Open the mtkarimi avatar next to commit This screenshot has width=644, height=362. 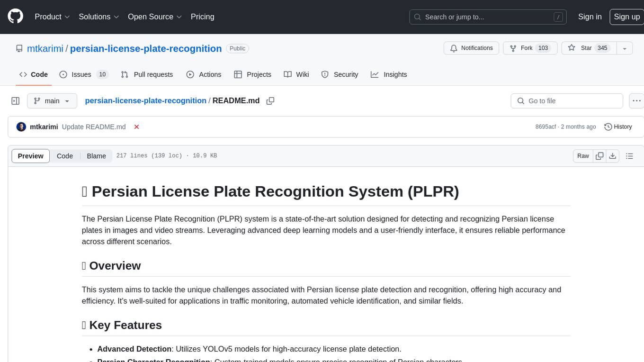21,127
